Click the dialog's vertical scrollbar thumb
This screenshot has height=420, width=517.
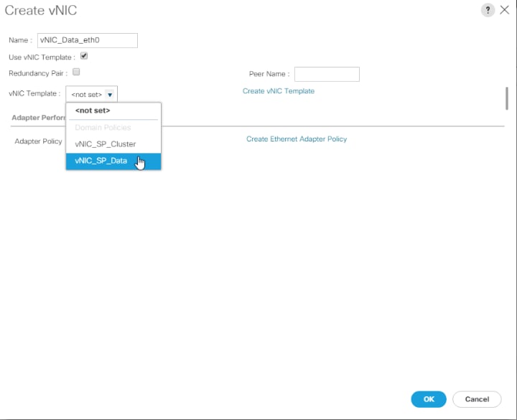point(507,98)
